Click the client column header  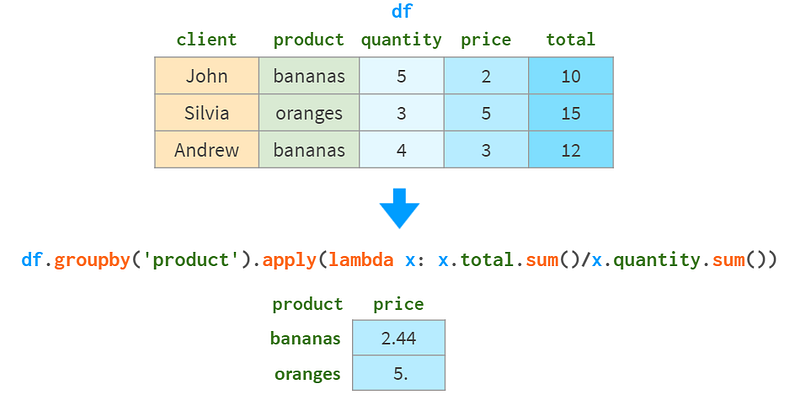click(x=207, y=39)
